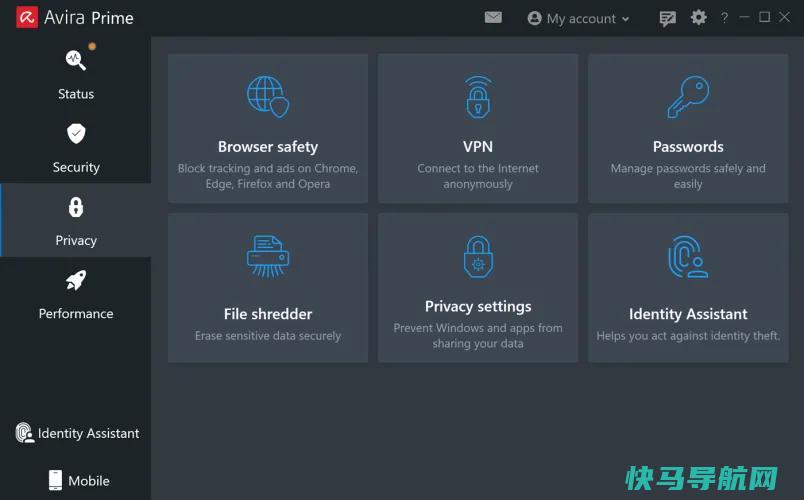804x500 pixels.
Task: Minimize the Avira Prime window
Action: pyautogui.click(x=745, y=17)
